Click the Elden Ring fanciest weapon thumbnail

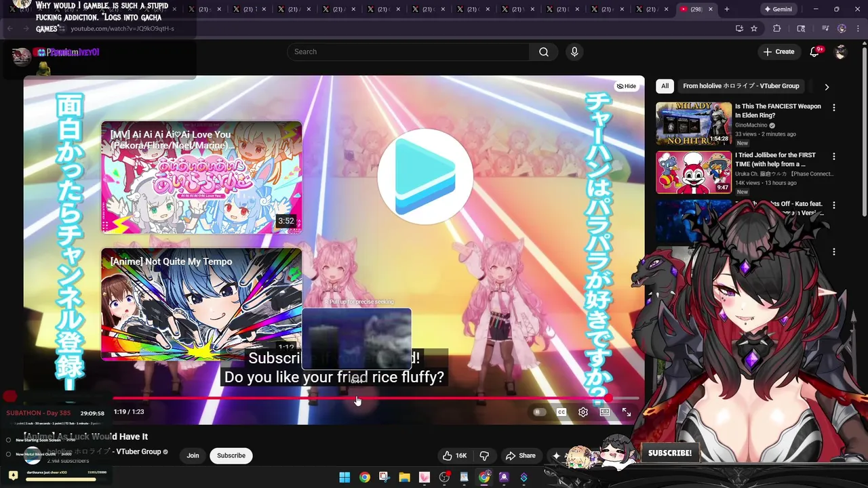[x=694, y=123]
